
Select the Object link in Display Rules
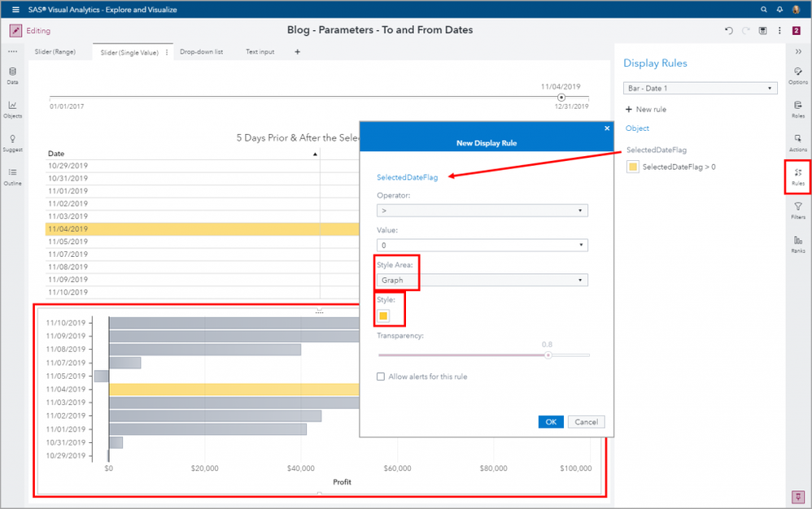(x=637, y=128)
